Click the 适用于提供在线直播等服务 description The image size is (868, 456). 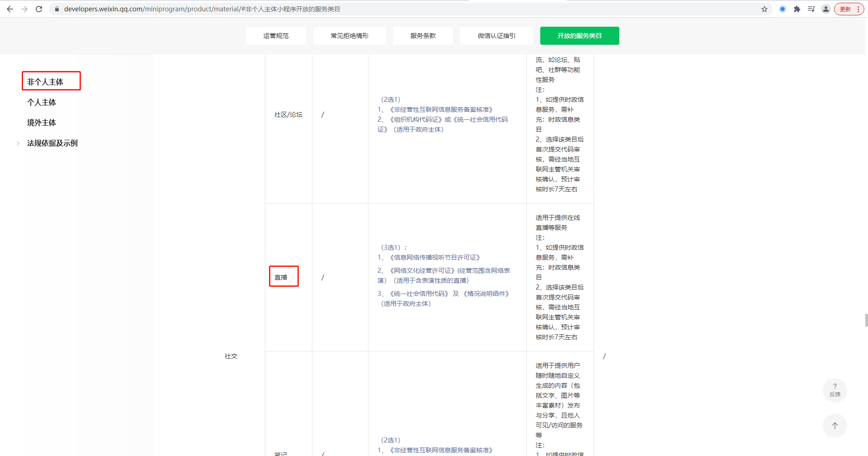[558, 223]
